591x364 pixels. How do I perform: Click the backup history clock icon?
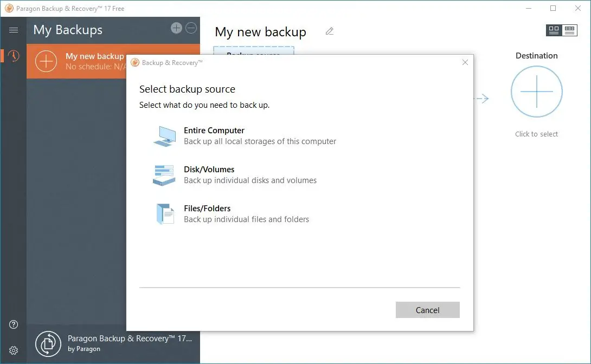14,56
